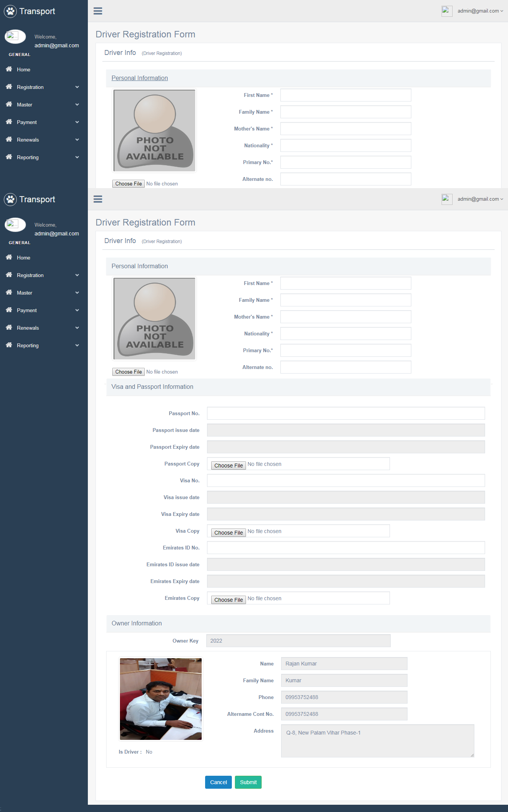Click the profile image icon next to the upper admin@gmail.com dropdown
The height and width of the screenshot is (812, 508).
[447, 11]
